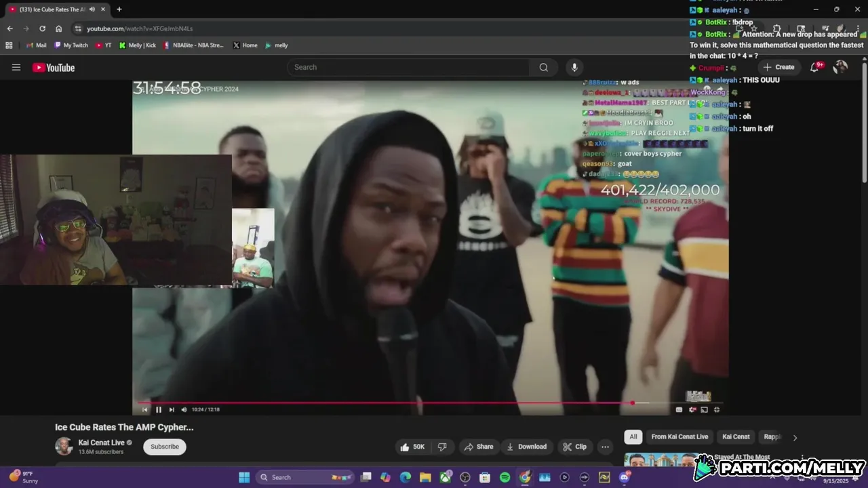868x488 pixels.
Task: Open the Xbox app from the taskbar
Action: point(445,477)
